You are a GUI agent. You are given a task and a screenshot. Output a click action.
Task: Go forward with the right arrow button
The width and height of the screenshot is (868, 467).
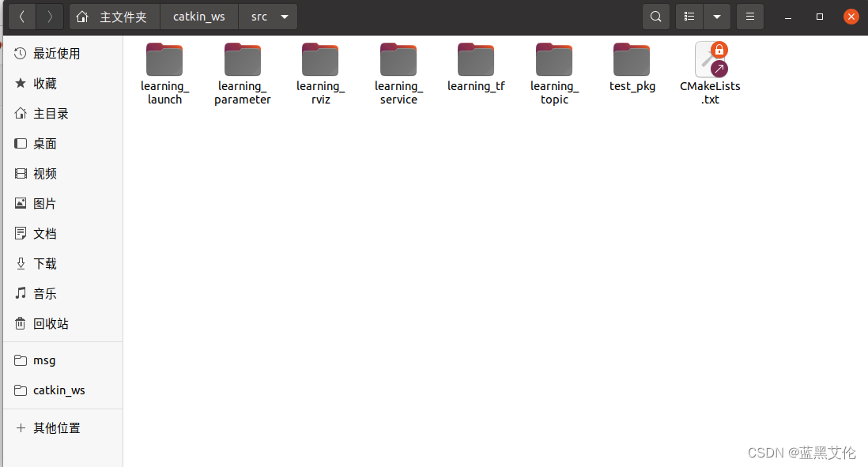tap(50, 17)
